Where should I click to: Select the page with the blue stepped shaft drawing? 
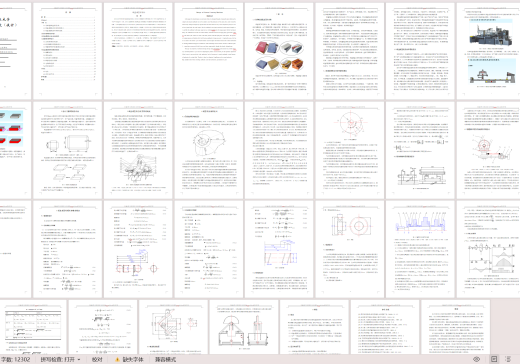(421, 249)
